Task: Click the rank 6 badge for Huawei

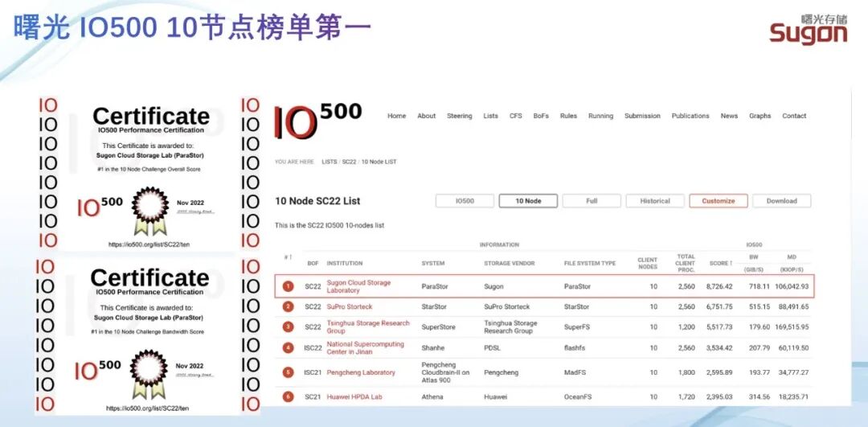Action: tap(288, 396)
